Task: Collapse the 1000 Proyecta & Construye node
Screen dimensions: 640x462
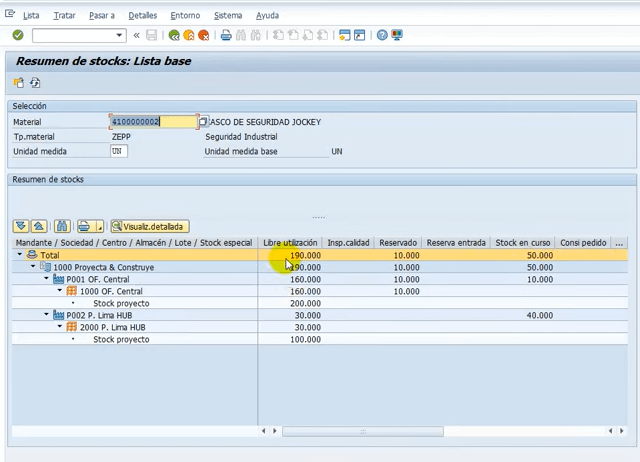Action: coord(33,267)
